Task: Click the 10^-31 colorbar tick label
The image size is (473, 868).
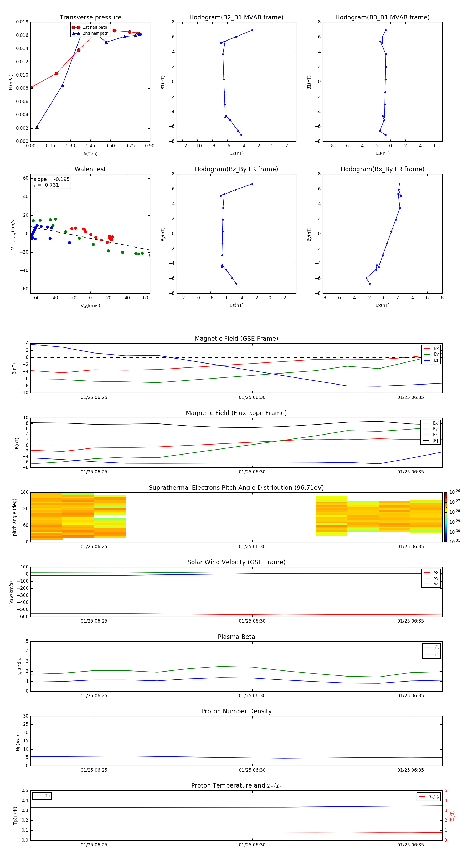Action: click(x=455, y=542)
